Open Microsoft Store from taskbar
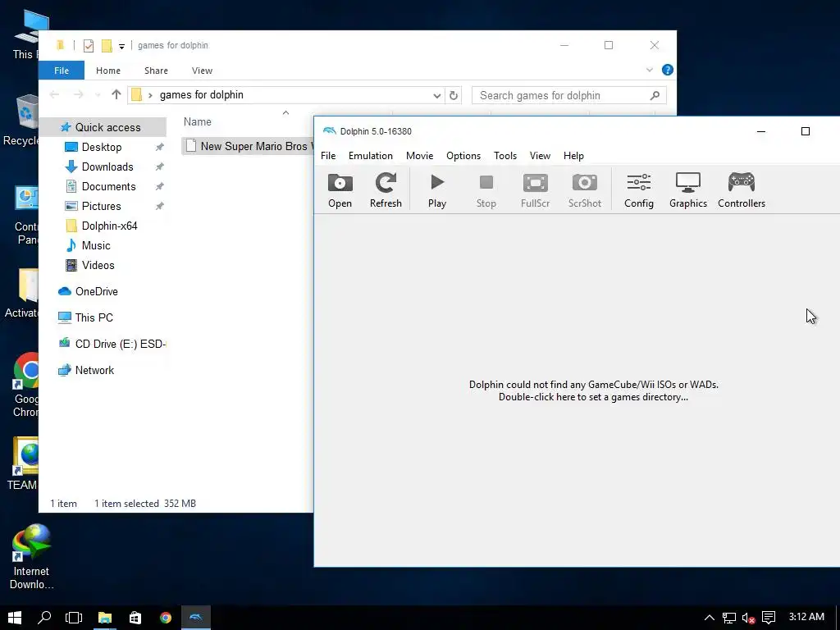The height and width of the screenshot is (630, 840). [135, 618]
